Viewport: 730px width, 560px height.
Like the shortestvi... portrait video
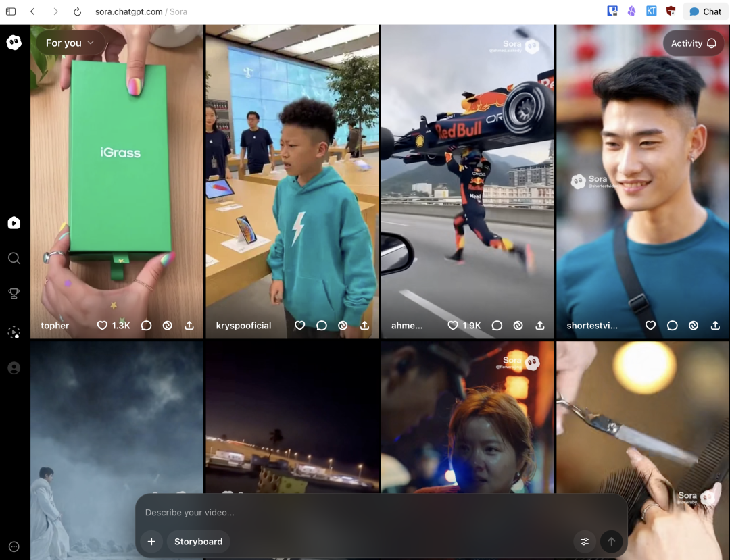[650, 326]
